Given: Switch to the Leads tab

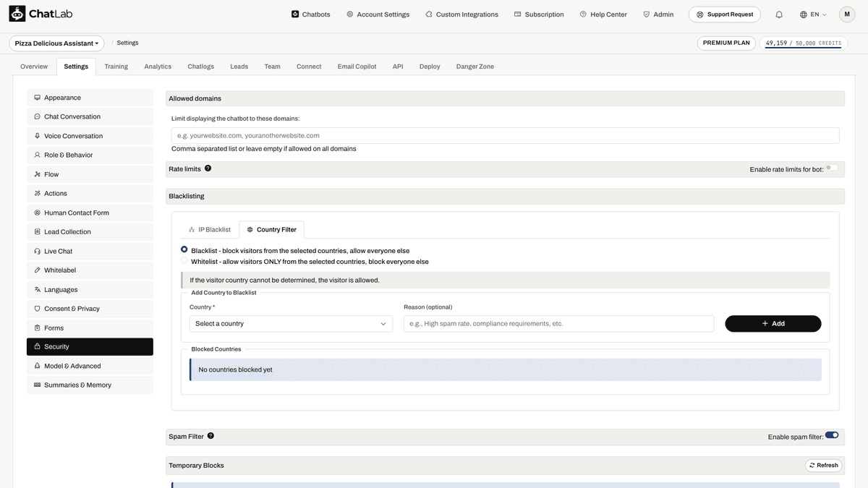Looking at the screenshot, I should [239, 67].
